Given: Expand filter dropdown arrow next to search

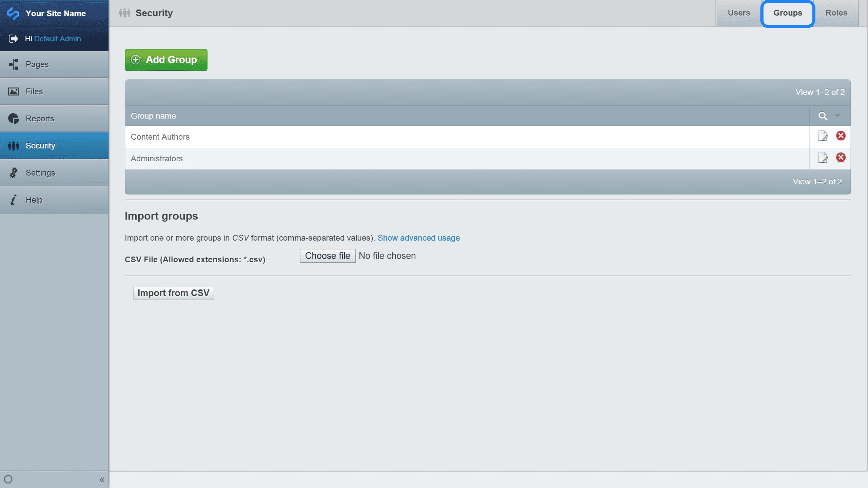Looking at the screenshot, I should [x=837, y=116].
